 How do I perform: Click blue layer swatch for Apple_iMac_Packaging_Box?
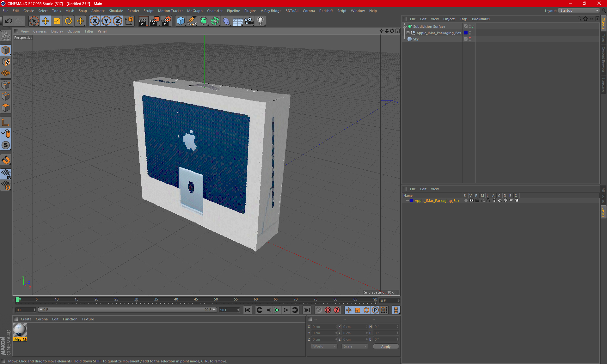point(466,33)
